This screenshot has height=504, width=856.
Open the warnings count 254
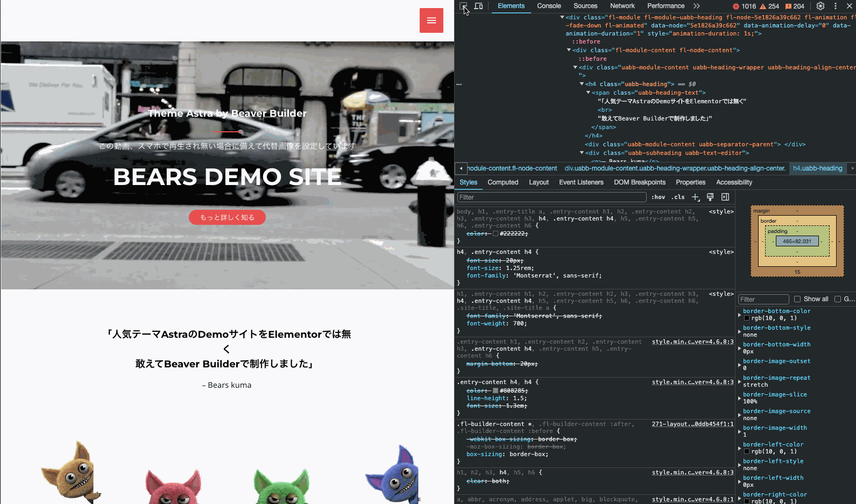point(769,6)
